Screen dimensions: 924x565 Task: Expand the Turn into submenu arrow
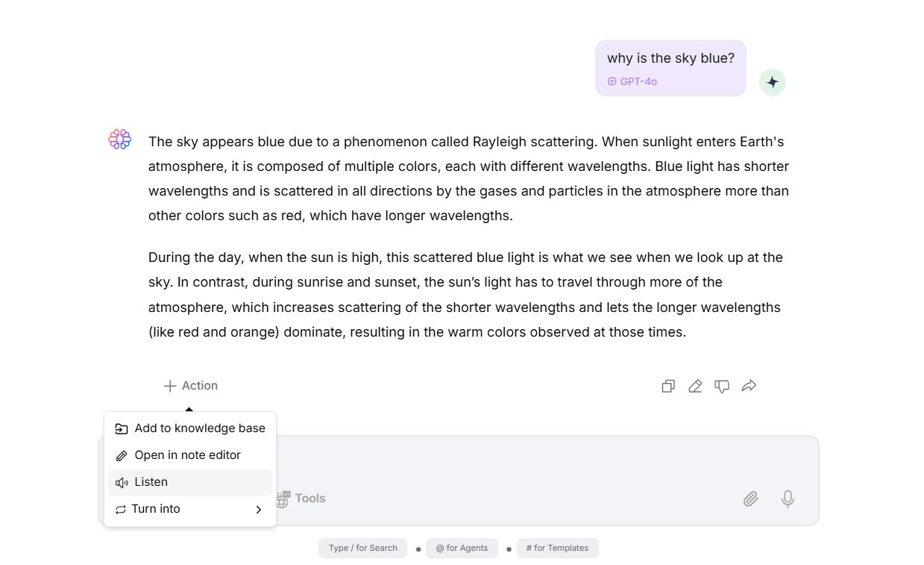[259, 510]
